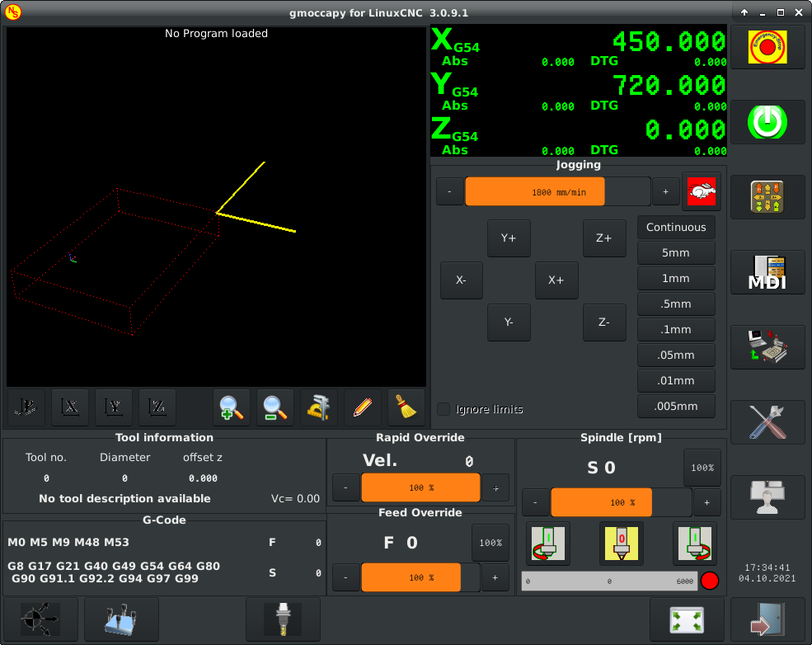
Task: Reset spindle override with 100% button
Action: point(702,468)
